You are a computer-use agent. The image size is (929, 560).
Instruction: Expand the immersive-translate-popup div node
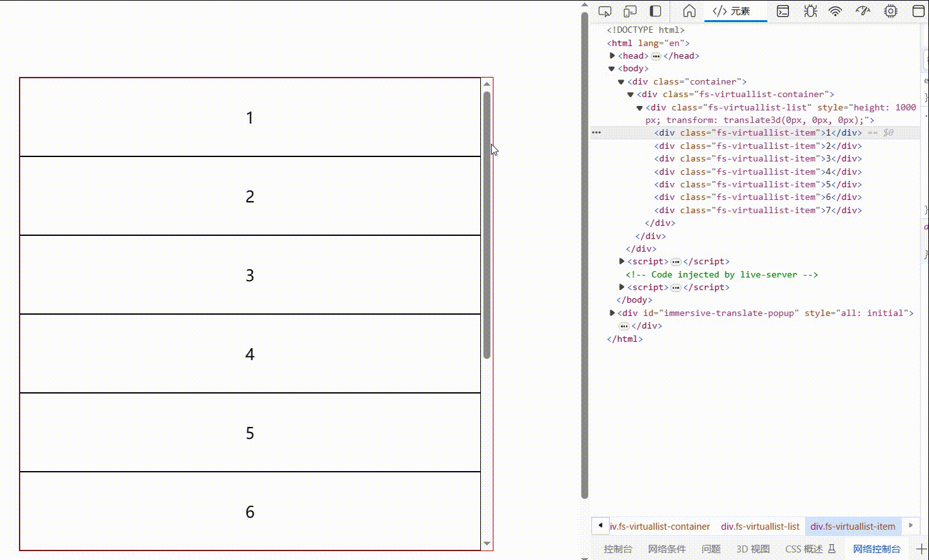point(612,313)
